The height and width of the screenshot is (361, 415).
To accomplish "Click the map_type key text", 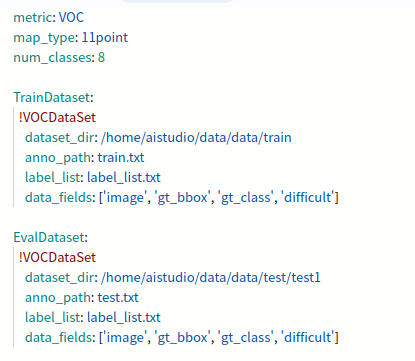I will [46, 38].
